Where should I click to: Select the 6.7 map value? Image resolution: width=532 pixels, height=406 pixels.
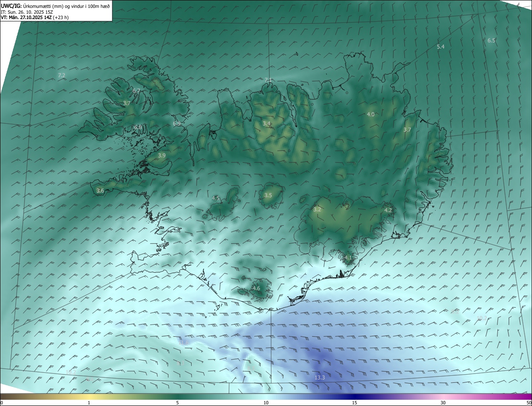coord(136,91)
